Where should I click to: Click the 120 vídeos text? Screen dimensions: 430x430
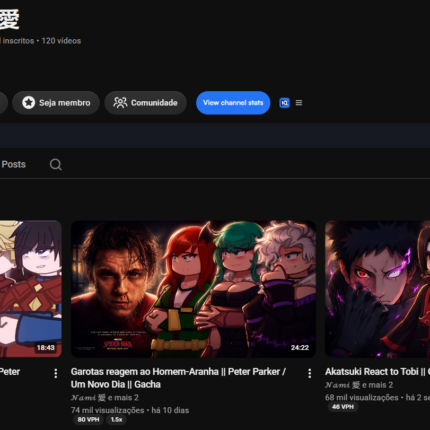pos(61,41)
